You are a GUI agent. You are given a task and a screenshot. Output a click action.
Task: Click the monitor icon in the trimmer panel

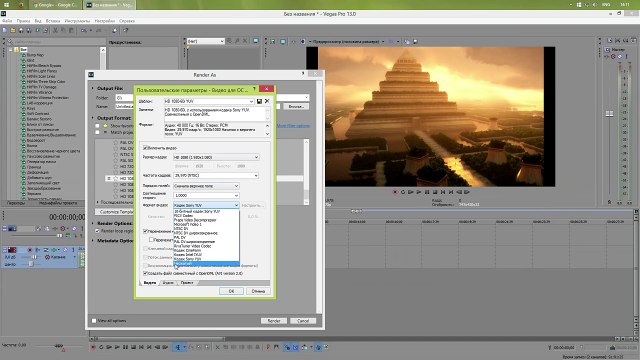[x=256, y=41]
